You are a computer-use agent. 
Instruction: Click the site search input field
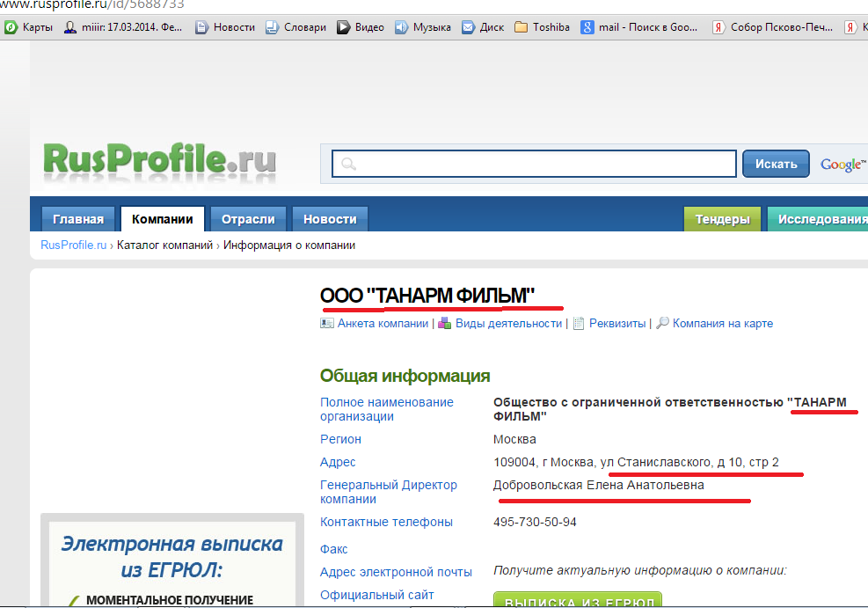[534, 164]
